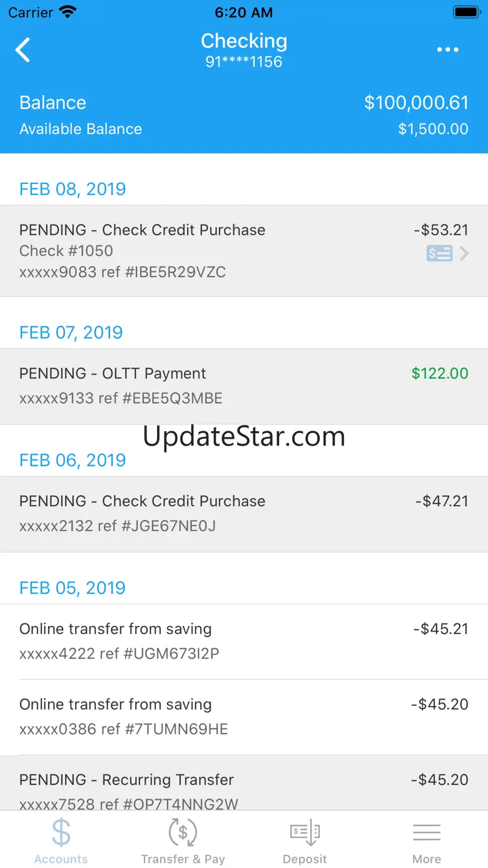Open the PENDING OLTT Payment transaction
This screenshot has height=868, width=488.
[x=244, y=386]
